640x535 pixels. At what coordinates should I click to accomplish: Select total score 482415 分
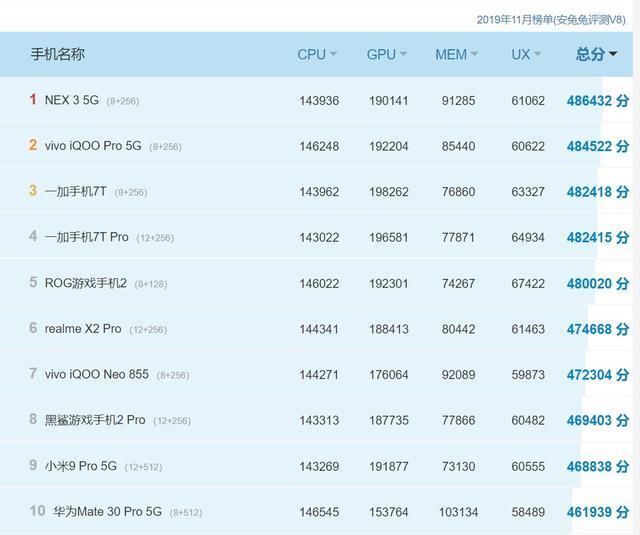point(598,238)
